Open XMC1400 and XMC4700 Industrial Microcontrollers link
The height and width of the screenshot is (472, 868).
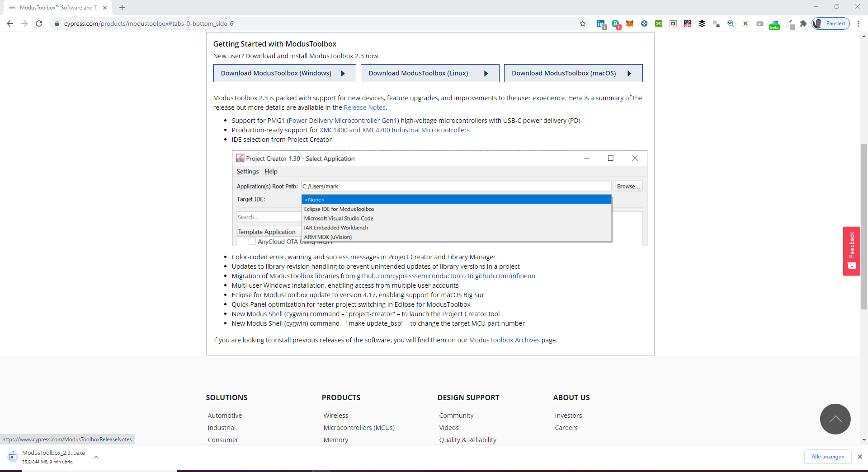point(395,130)
